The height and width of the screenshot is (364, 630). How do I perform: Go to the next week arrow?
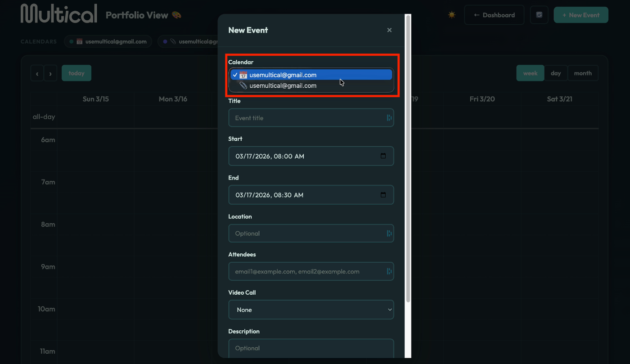tap(50, 73)
